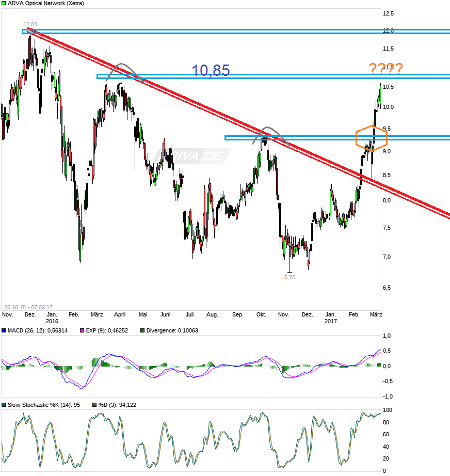The height and width of the screenshot is (476, 450).
Task: Click the Okt. month axis label
Action: click(261, 314)
